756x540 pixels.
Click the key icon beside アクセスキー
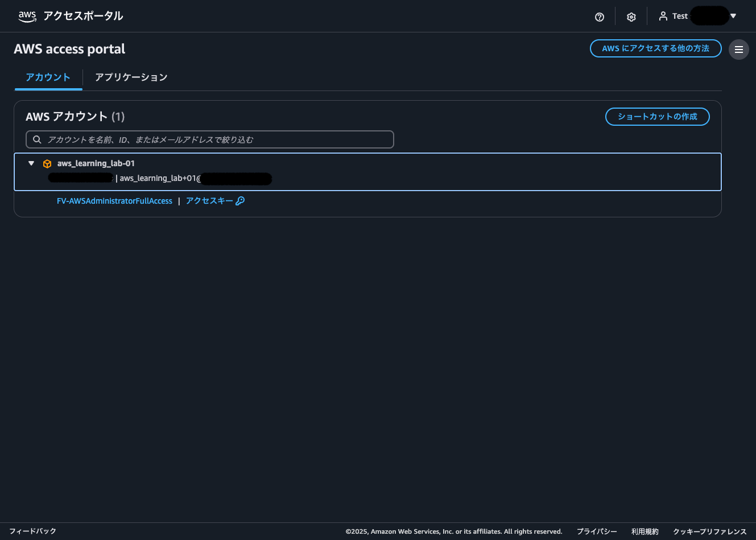click(240, 201)
